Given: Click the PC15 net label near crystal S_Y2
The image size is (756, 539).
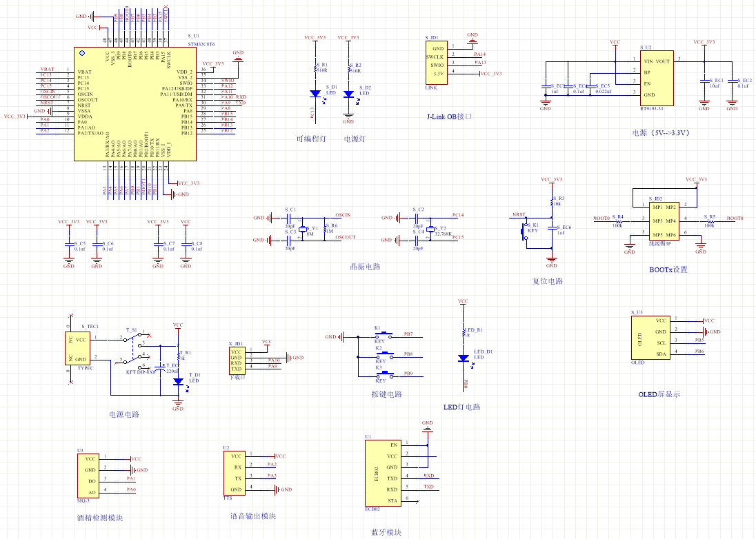Looking at the screenshot, I should 458,238.
